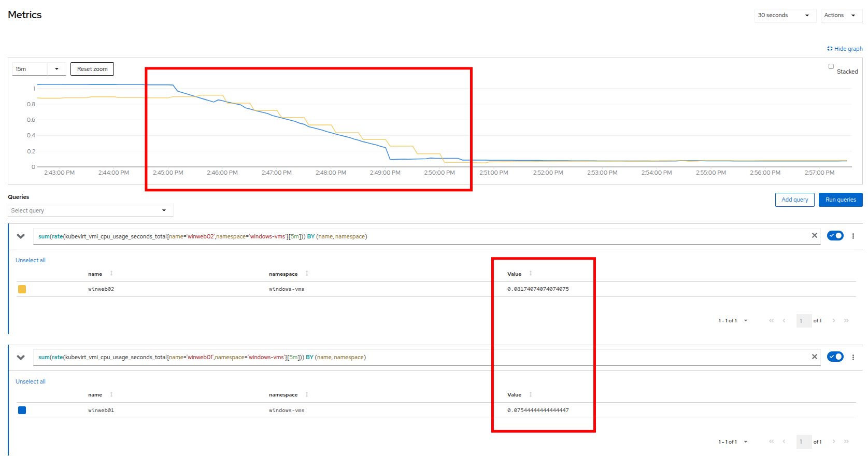Enable the Stacked checkbox
868x468 pixels.
pyautogui.click(x=831, y=66)
